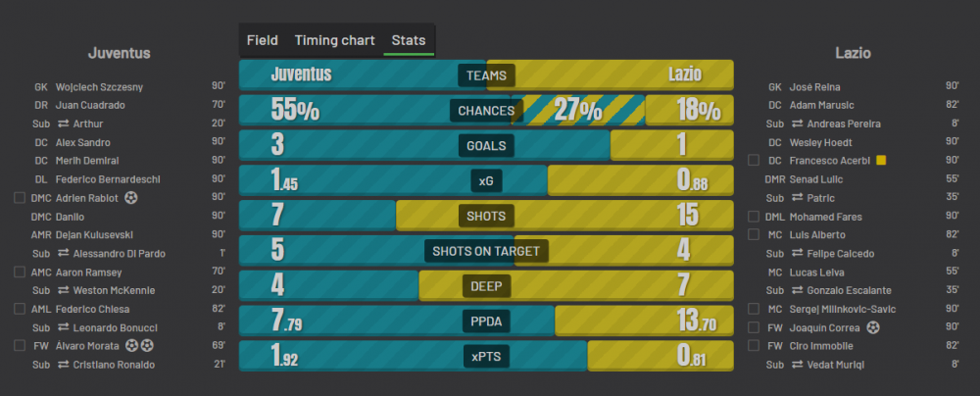
Task: Click the goal ball icon beside Adrien Rabiot
Action: pyautogui.click(x=132, y=198)
